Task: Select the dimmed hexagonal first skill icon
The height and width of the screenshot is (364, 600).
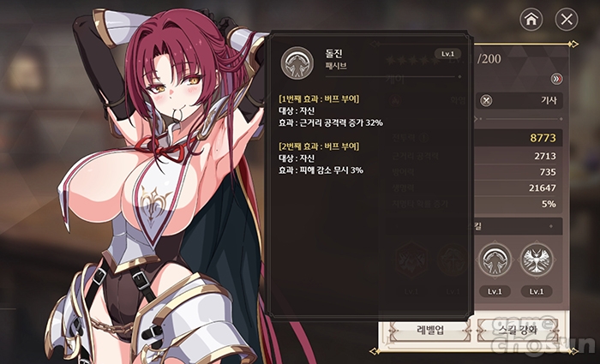Action: (x=411, y=260)
